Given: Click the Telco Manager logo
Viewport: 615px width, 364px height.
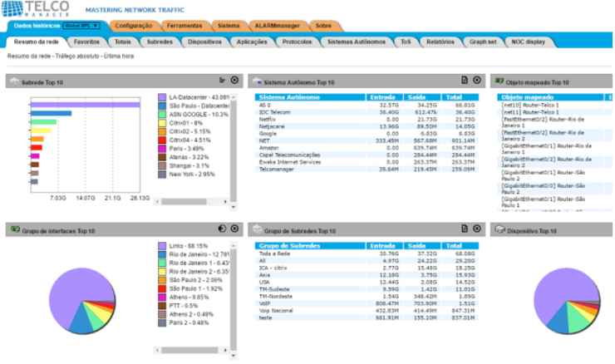Looking at the screenshot, I should [36, 8].
